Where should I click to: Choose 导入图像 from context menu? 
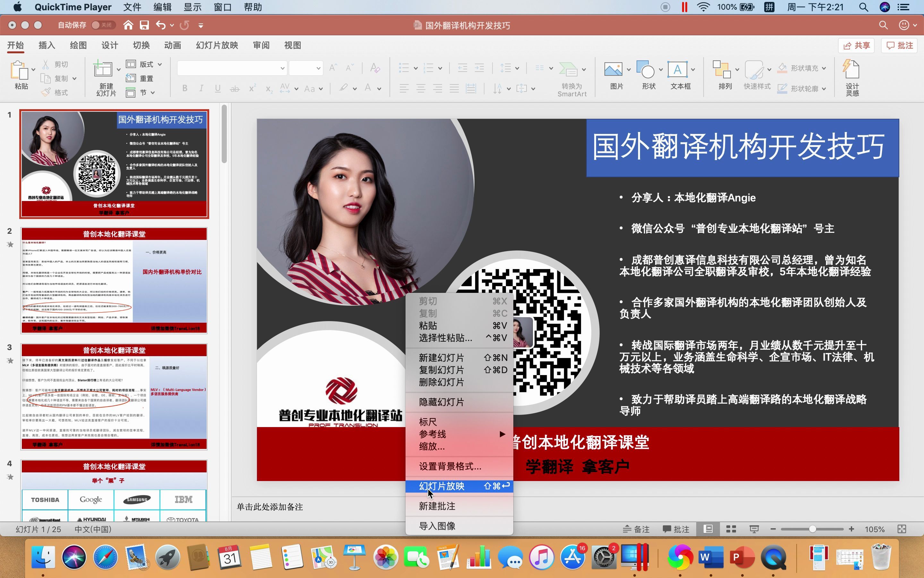point(459,526)
